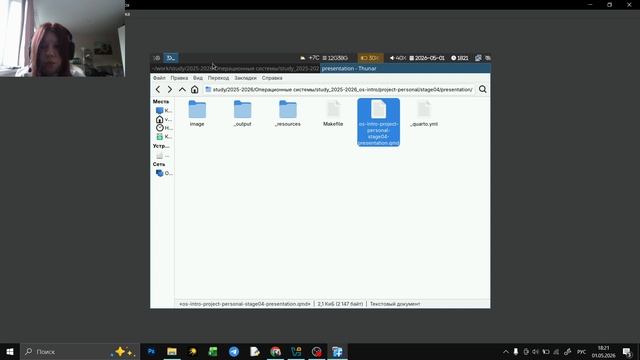
Task: Select the _quarto.yml file
Action: pos(424,113)
